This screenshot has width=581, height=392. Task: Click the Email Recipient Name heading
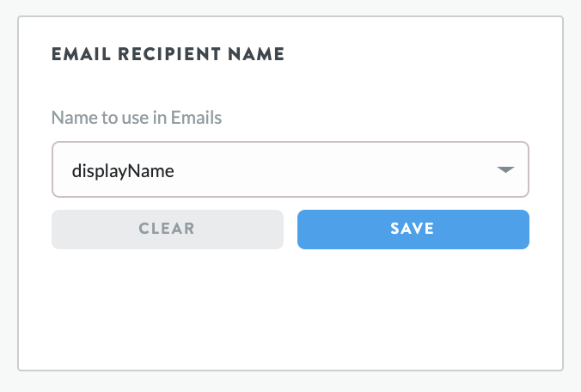168,54
